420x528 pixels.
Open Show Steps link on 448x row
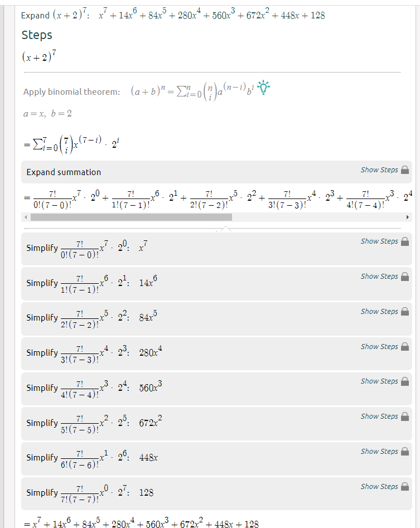pos(379,451)
